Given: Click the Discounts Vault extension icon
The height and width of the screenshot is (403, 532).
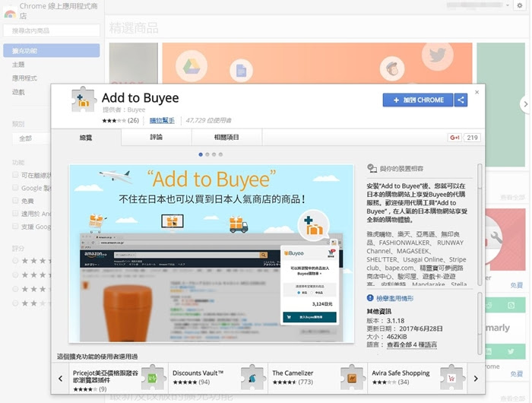Looking at the screenshot, I should coord(252,378).
